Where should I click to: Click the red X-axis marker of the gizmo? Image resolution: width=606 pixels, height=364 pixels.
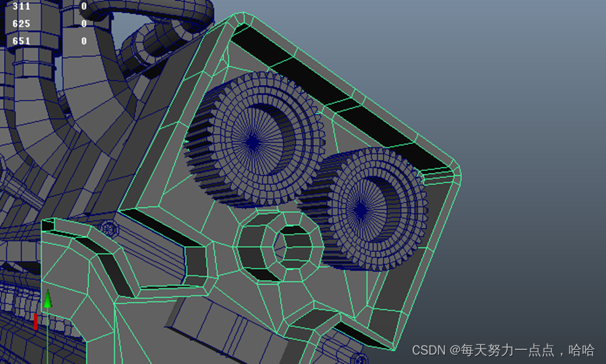(36, 322)
